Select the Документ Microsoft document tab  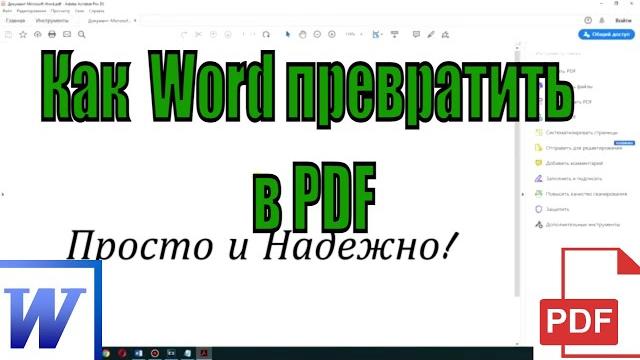[x=109, y=20]
